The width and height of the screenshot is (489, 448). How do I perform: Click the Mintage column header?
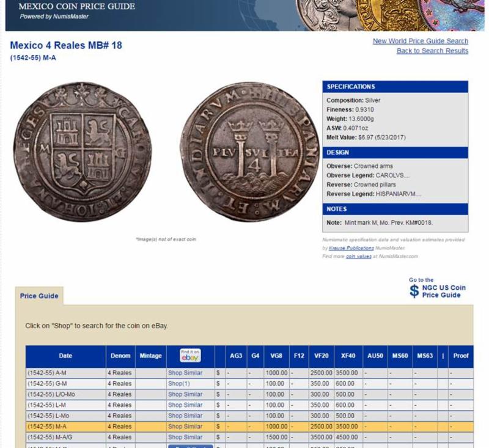[150, 356]
